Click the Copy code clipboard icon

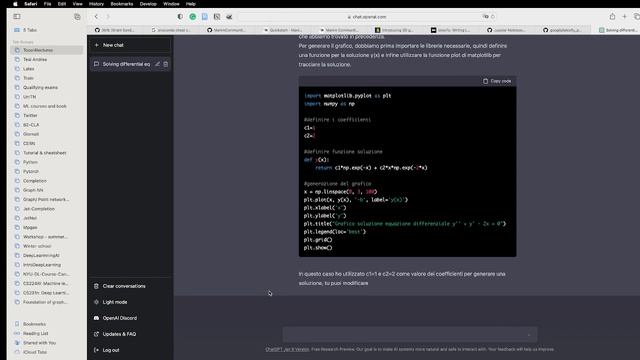click(x=485, y=81)
